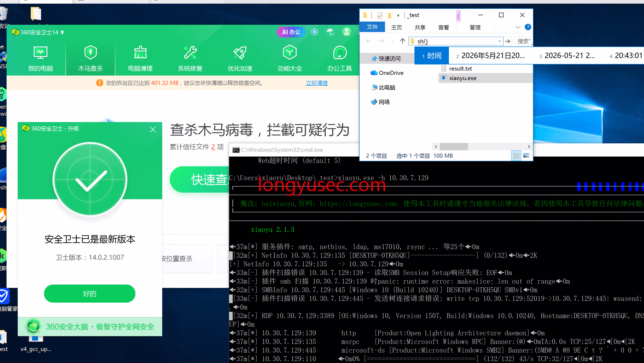The height and width of the screenshot is (363, 644).
Task: Open 我的电脑 tab in 360安全卫士
Action: (41, 58)
